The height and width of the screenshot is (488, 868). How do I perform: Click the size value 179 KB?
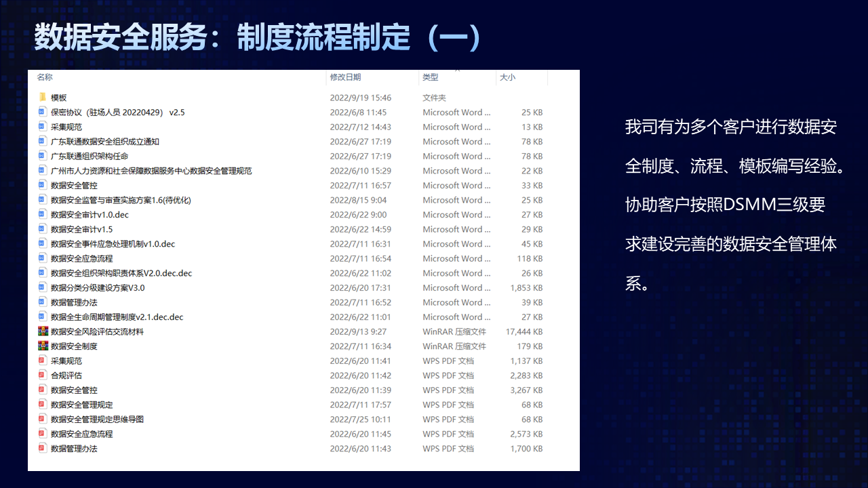point(530,346)
